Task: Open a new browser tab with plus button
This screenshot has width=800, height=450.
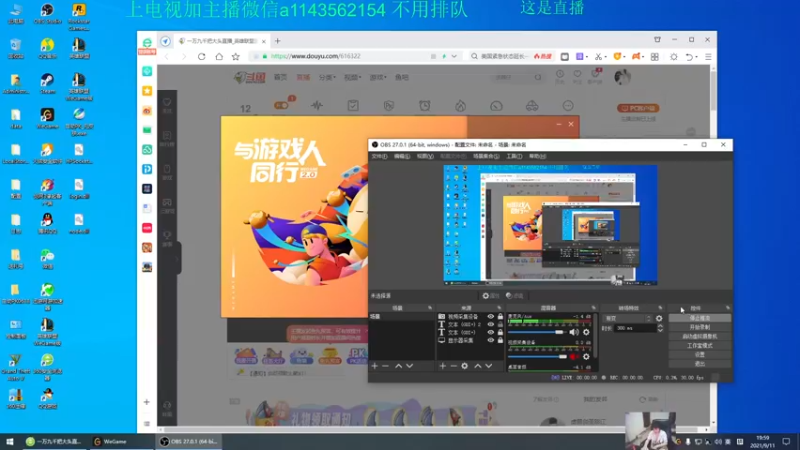Action: [x=278, y=41]
